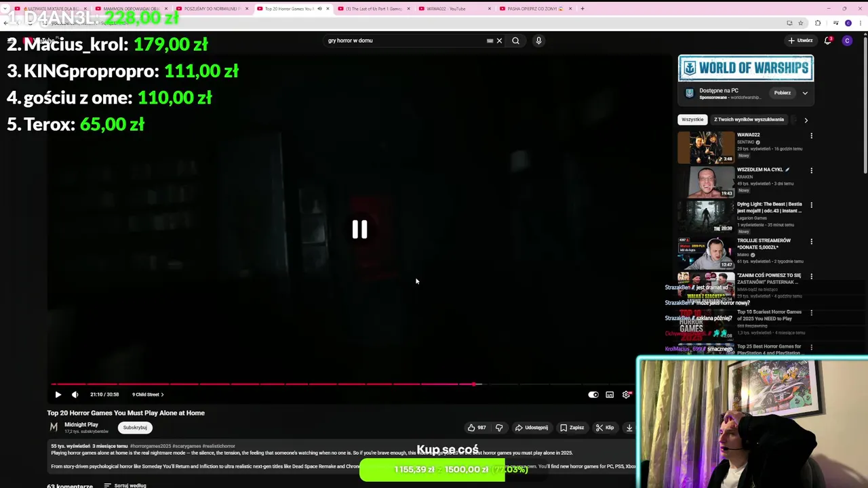The image size is (868, 488).
Task: Open the browser profile avatar in toolbar
Action: 848,23
